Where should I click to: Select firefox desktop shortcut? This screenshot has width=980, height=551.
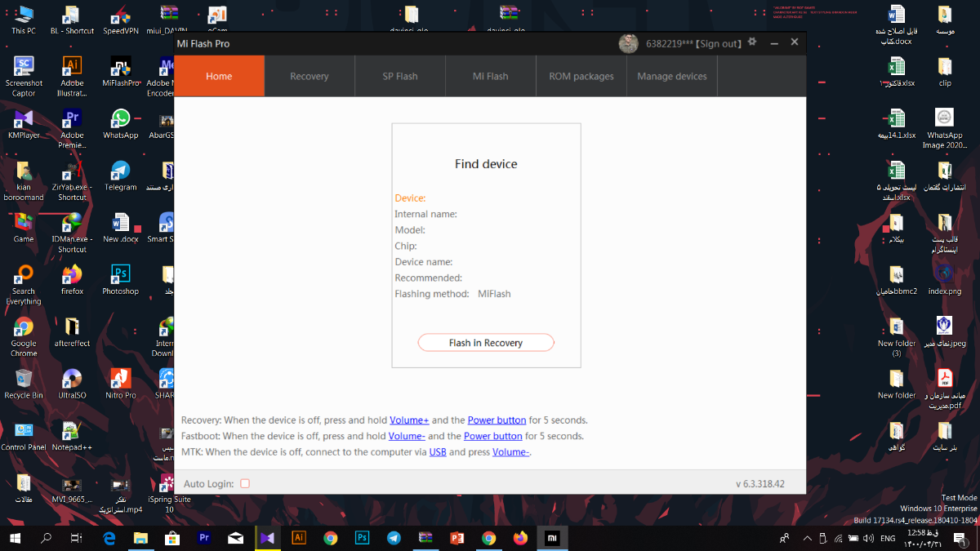pos(72,280)
